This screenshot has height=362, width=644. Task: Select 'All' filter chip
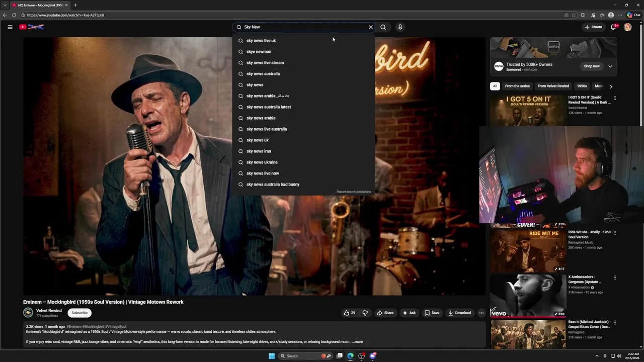[495, 86]
